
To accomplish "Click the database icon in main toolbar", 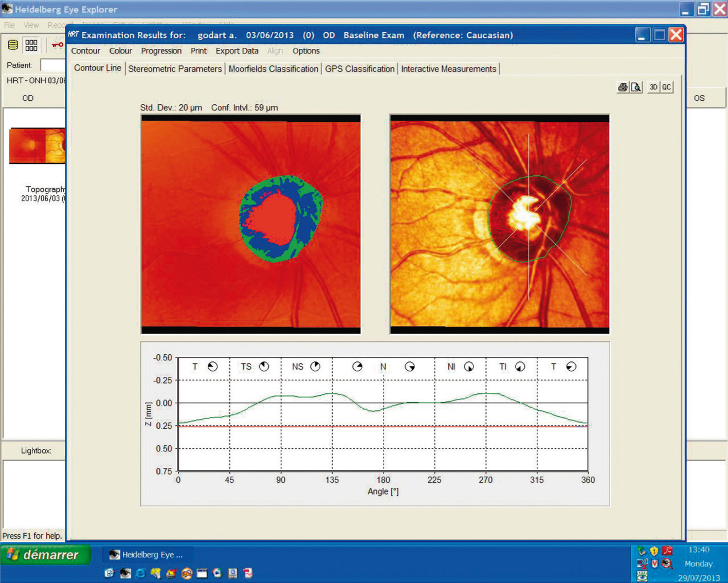I will click(x=13, y=45).
